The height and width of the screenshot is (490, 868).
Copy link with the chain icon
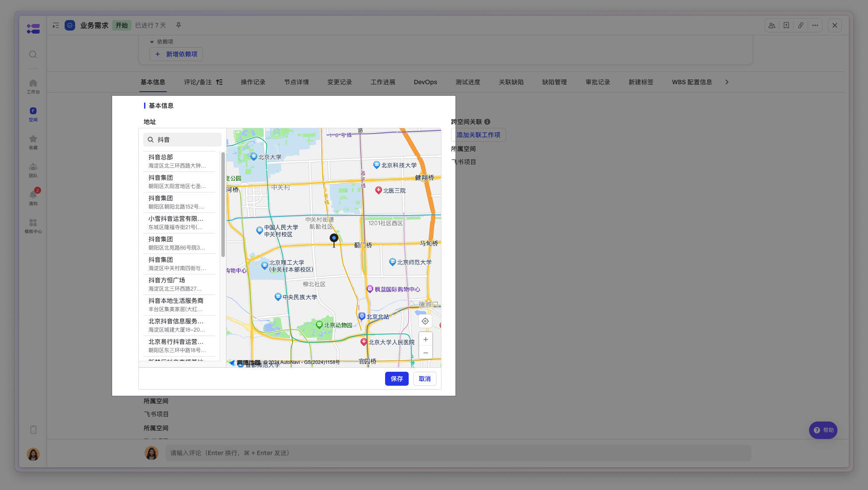click(x=801, y=25)
